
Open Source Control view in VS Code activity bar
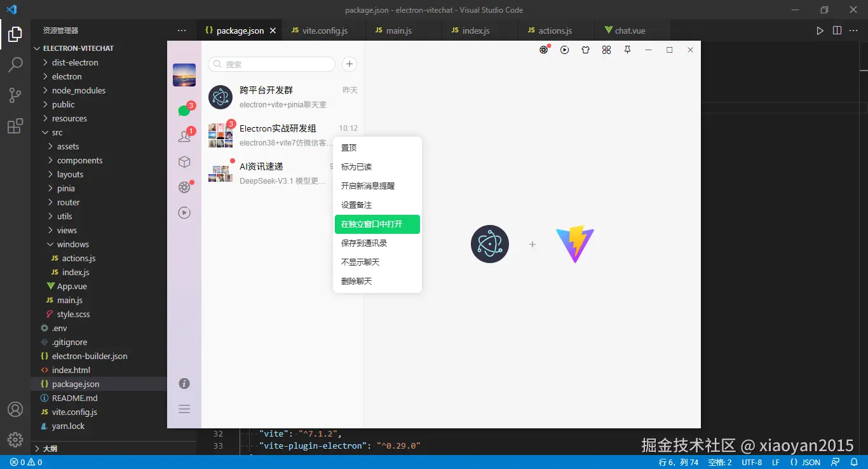click(x=15, y=95)
